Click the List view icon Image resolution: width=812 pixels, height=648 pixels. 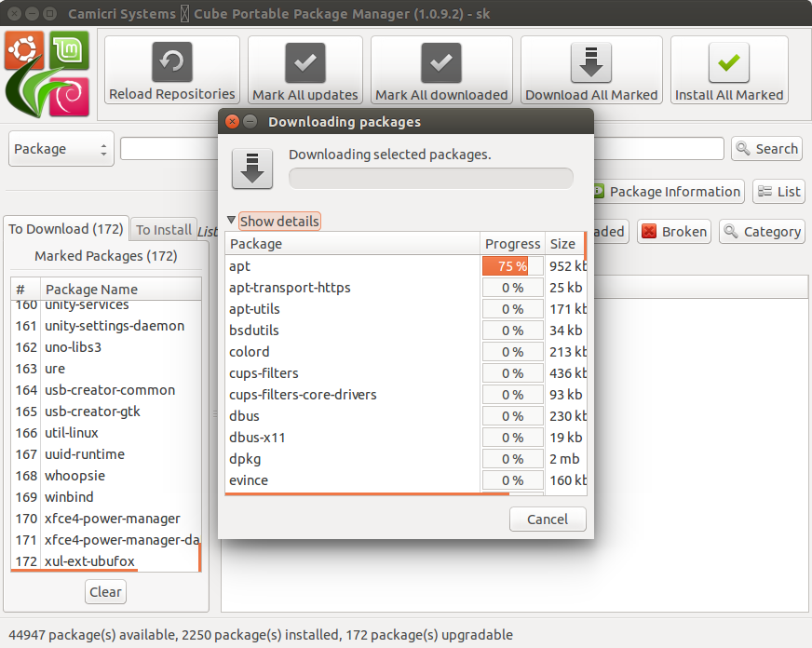765,192
